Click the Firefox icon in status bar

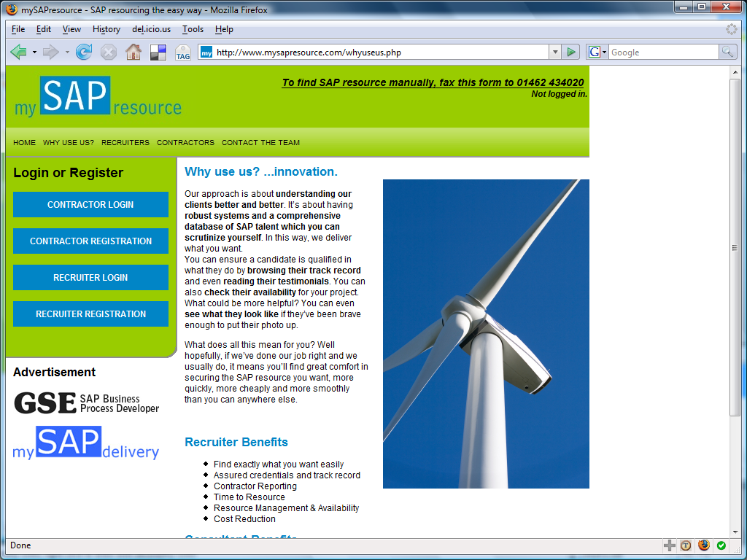(703, 545)
